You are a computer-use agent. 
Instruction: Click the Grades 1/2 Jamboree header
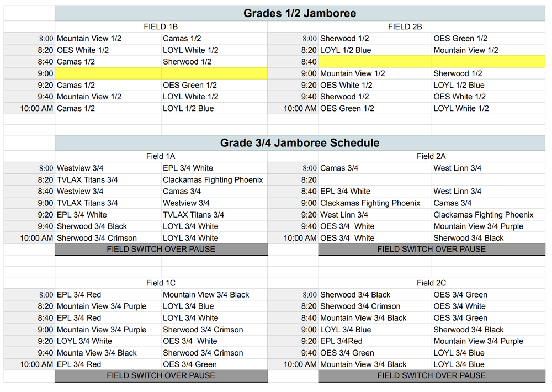coord(300,13)
